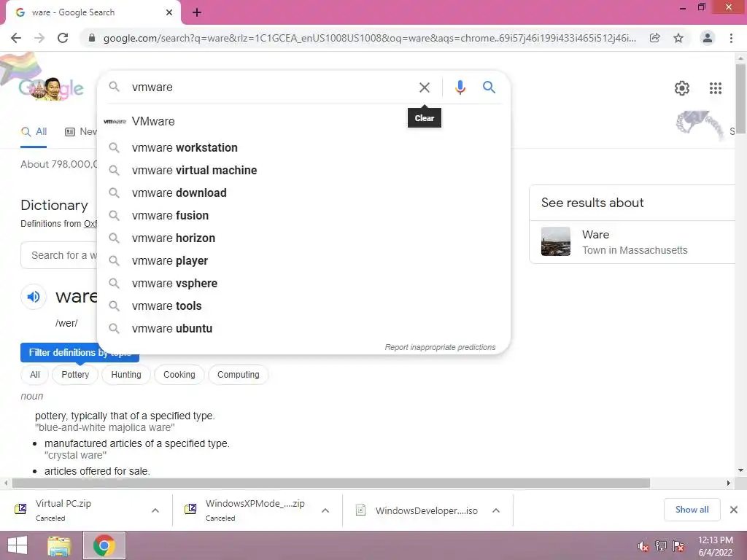The height and width of the screenshot is (560, 747).
Task: Choose suggestion 'vmware ubuntu'
Action: (x=303, y=329)
